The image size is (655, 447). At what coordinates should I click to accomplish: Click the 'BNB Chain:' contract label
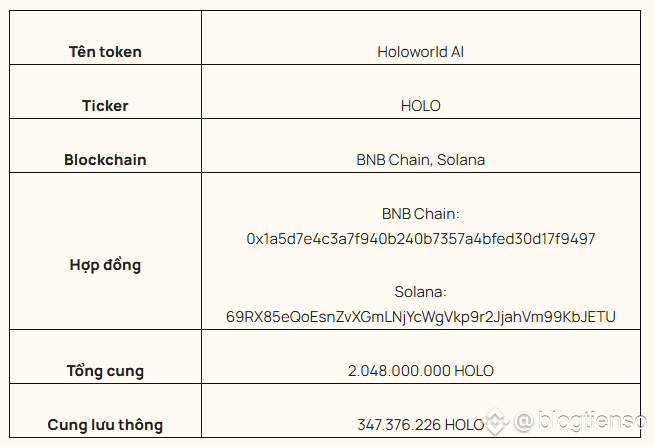click(421, 214)
